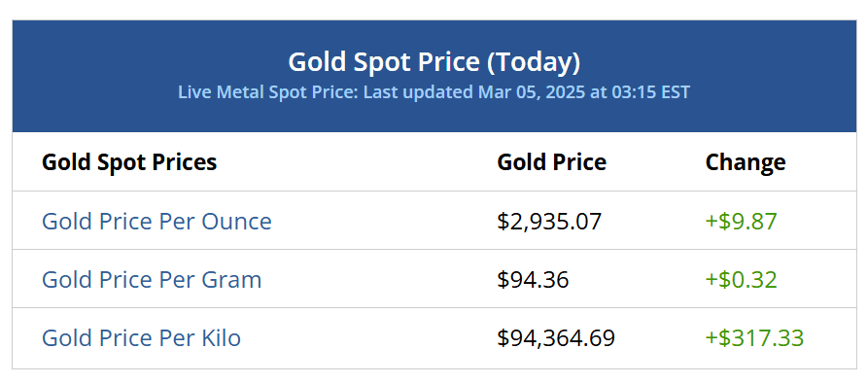Open the Gold Price Per Gram link

[152, 279]
